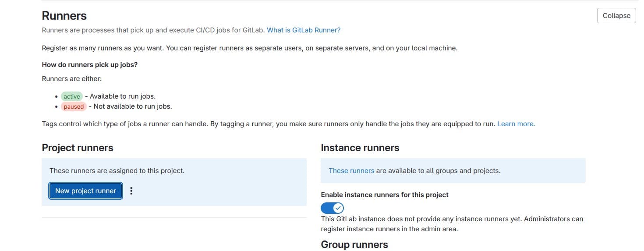Click 'Register as many runners' paragraph

point(250,48)
